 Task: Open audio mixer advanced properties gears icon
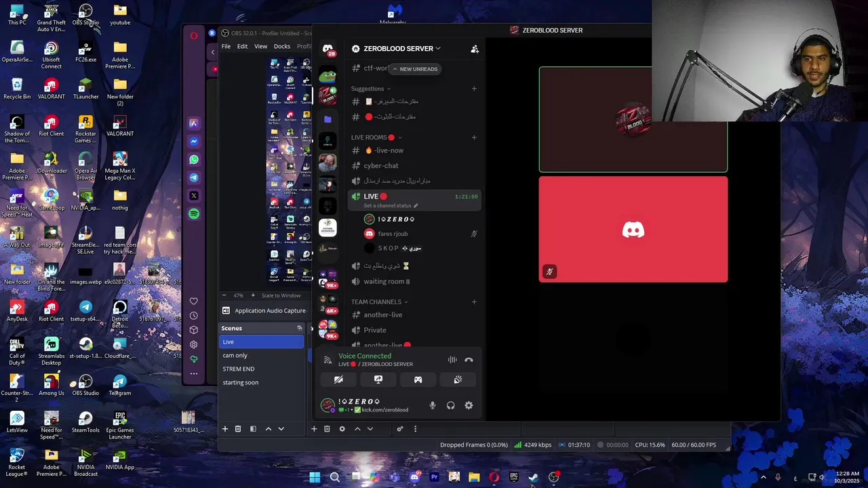click(400, 428)
